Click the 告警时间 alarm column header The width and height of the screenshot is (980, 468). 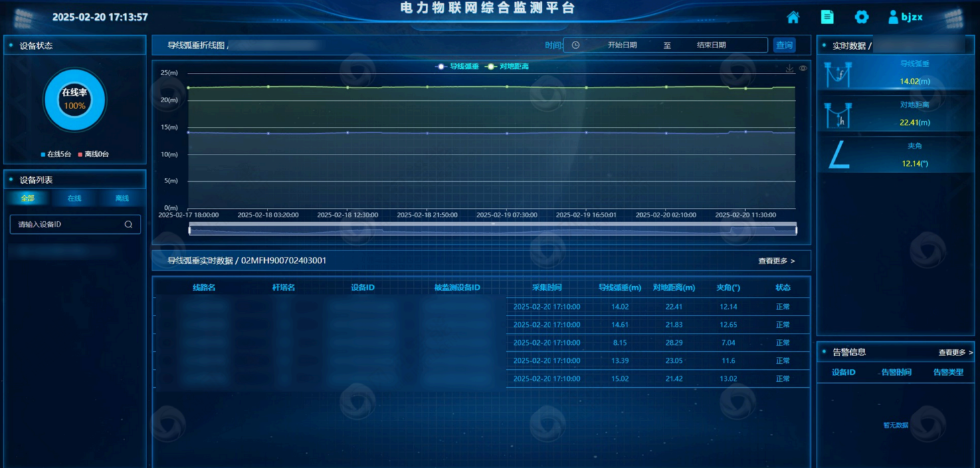[896, 372]
